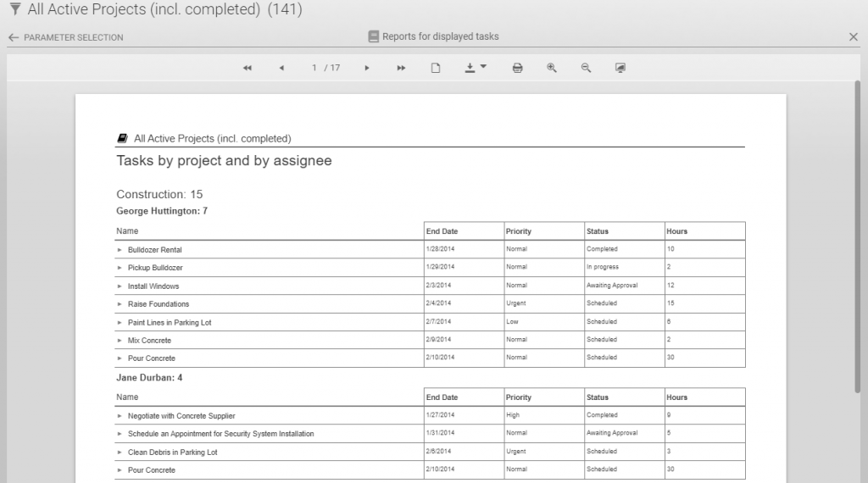Close the report panel
868x483 pixels.
click(853, 37)
